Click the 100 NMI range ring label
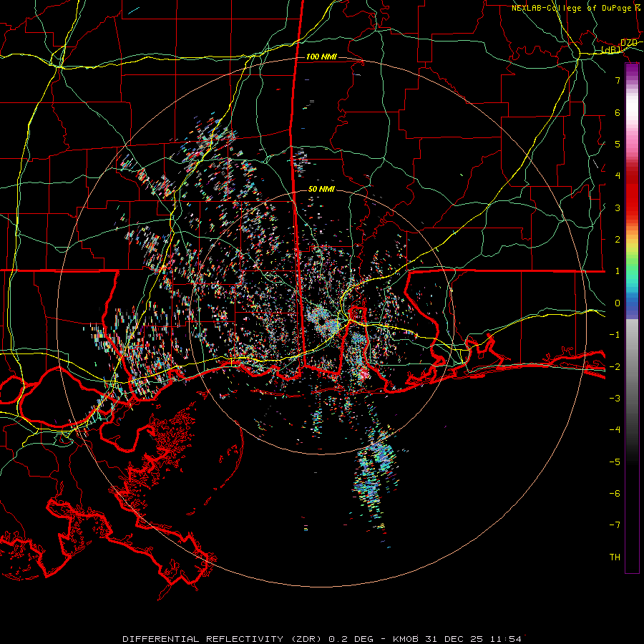The width and height of the screenshot is (644, 644). click(x=321, y=57)
